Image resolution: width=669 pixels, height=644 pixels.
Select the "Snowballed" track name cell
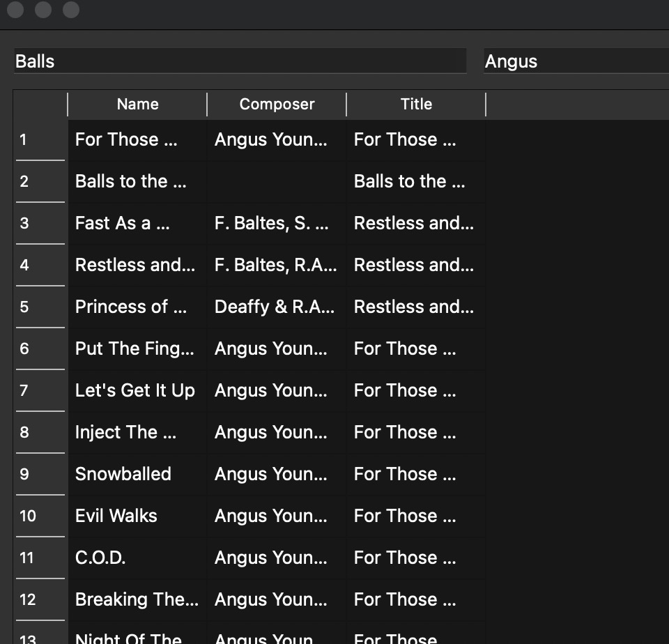(x=137, y=474)
